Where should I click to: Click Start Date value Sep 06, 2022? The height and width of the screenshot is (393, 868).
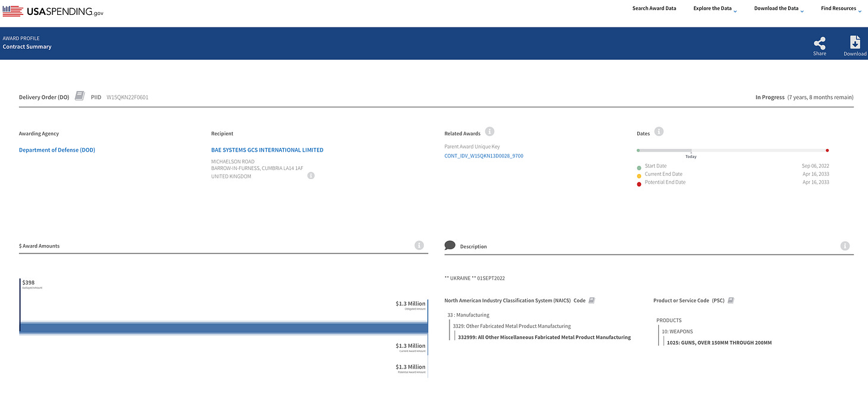point(816,166)
